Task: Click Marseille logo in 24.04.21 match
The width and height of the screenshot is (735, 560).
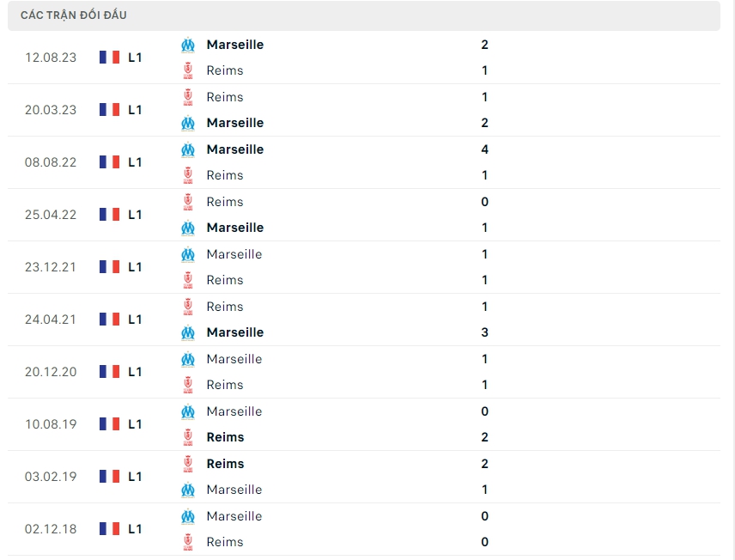Action: click(188, 332)
